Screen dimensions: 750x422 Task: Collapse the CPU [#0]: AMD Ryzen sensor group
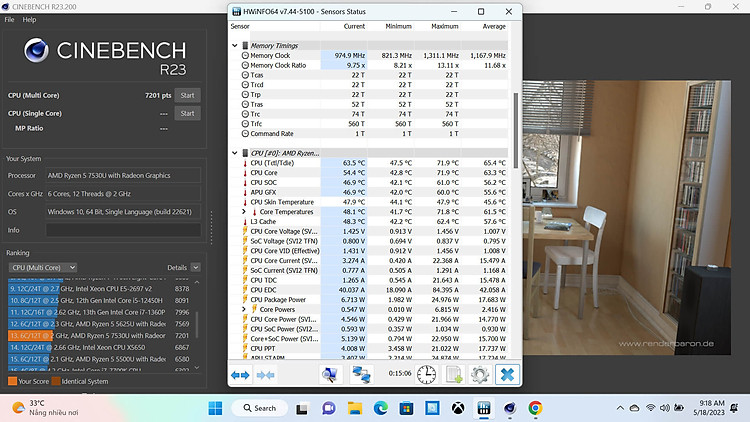(x=235, y=153)
